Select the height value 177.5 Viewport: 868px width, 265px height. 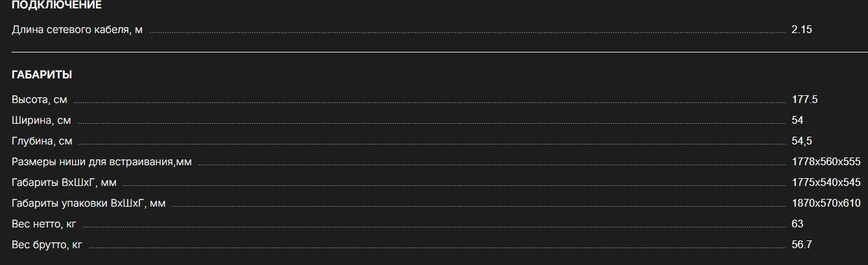(x=804, y=100)
